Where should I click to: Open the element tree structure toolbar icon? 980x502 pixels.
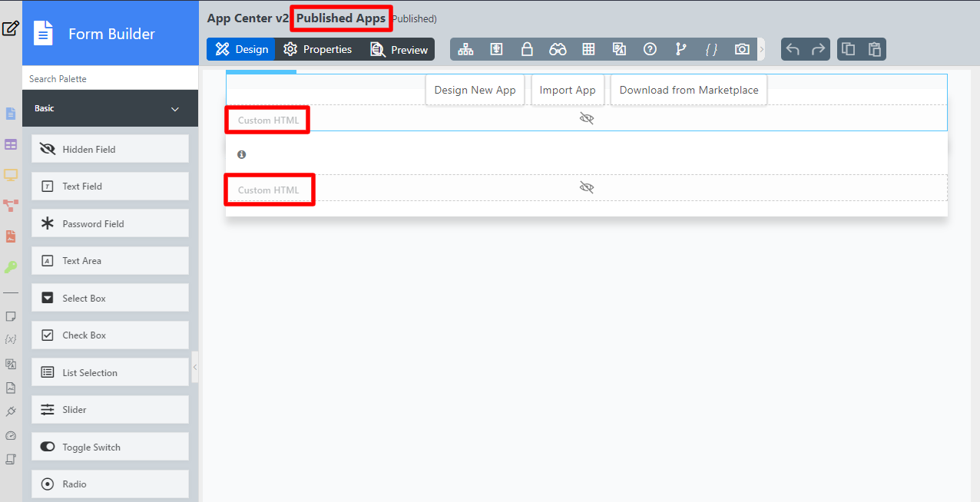[465, 49]
